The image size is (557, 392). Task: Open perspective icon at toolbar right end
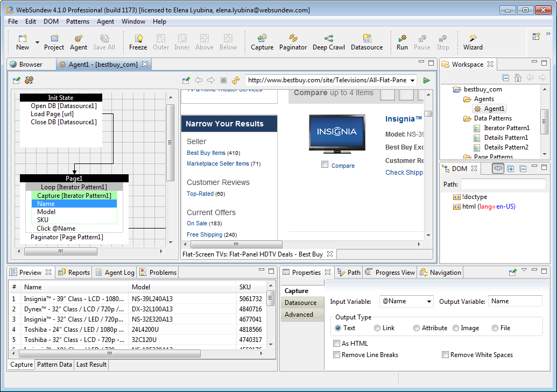pyautogui.click(x=537, y=36)
